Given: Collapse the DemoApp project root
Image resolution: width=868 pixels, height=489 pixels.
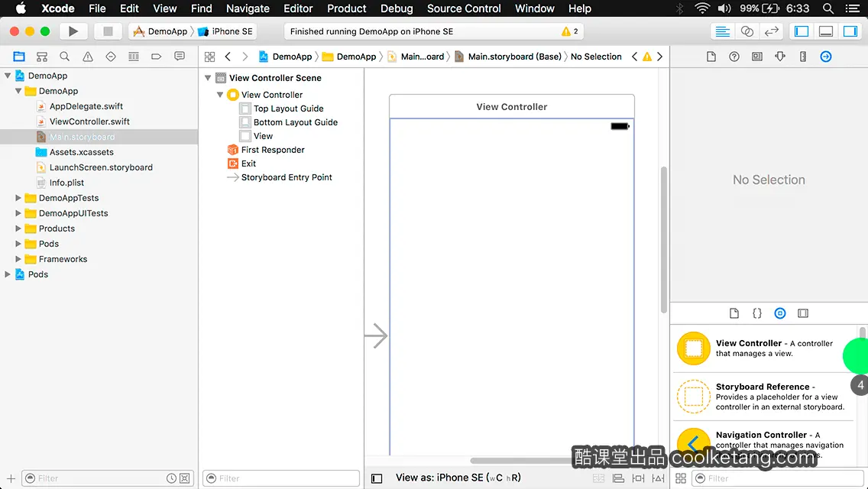Looking at the screenshot, I should (x=8, y=76).
